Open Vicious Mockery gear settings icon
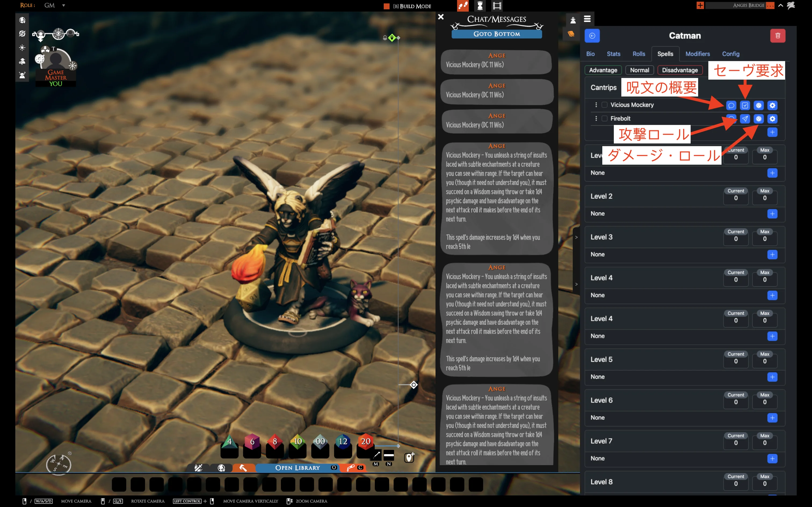 772,105
